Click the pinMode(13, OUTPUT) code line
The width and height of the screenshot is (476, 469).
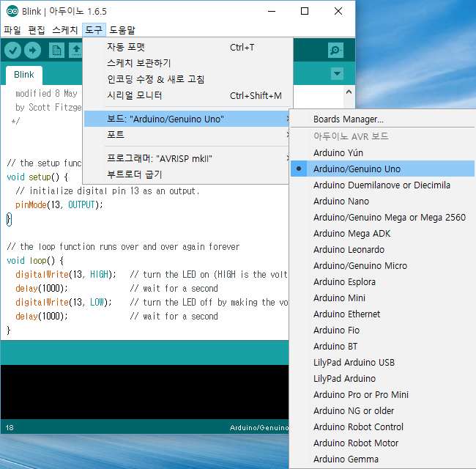coord(59,204)
